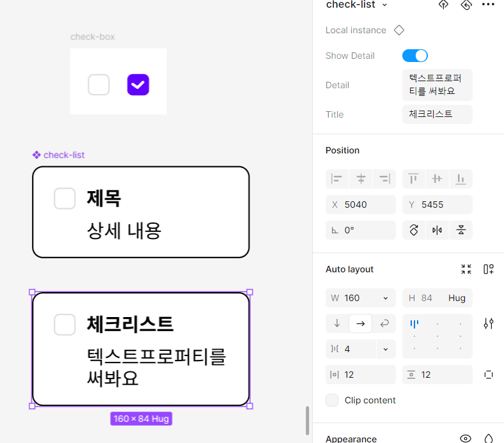504x443 pixels.
Task: Click horizontal padding field 12
Action: [x=361, y=375]
